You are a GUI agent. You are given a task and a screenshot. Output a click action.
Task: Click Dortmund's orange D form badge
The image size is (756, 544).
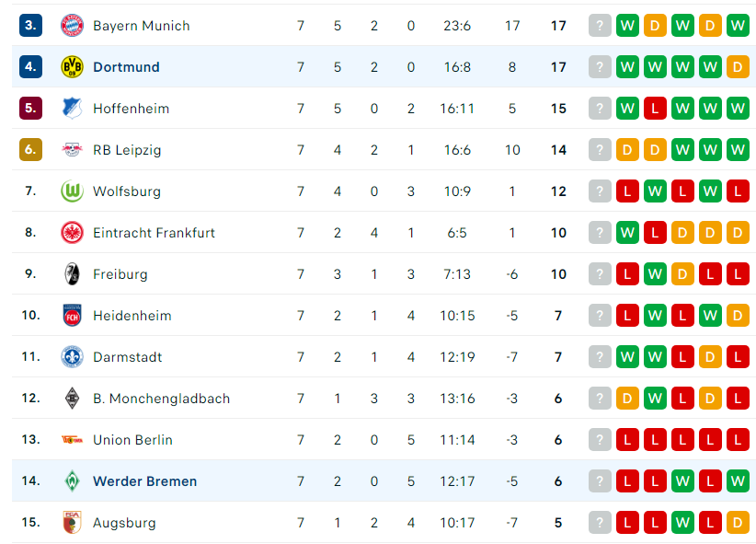tap(738, 67)
